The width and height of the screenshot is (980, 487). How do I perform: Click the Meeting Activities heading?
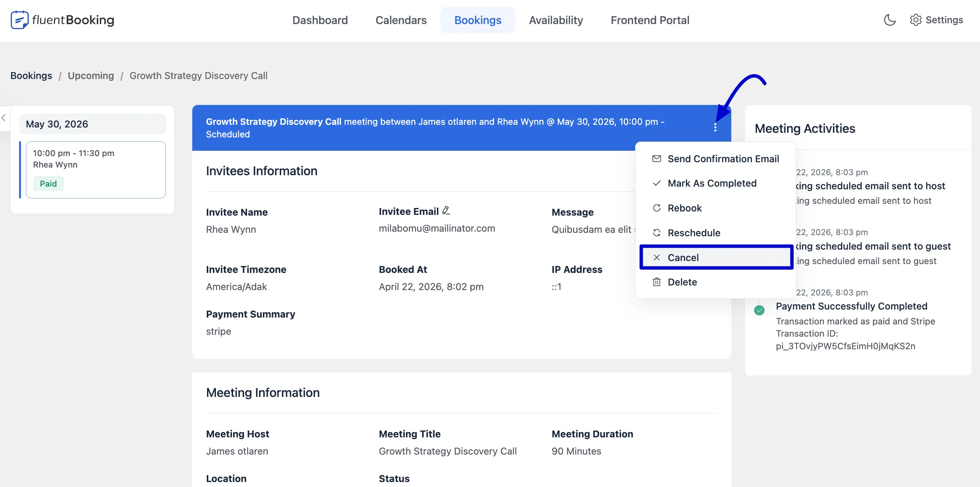click(805, 129)
